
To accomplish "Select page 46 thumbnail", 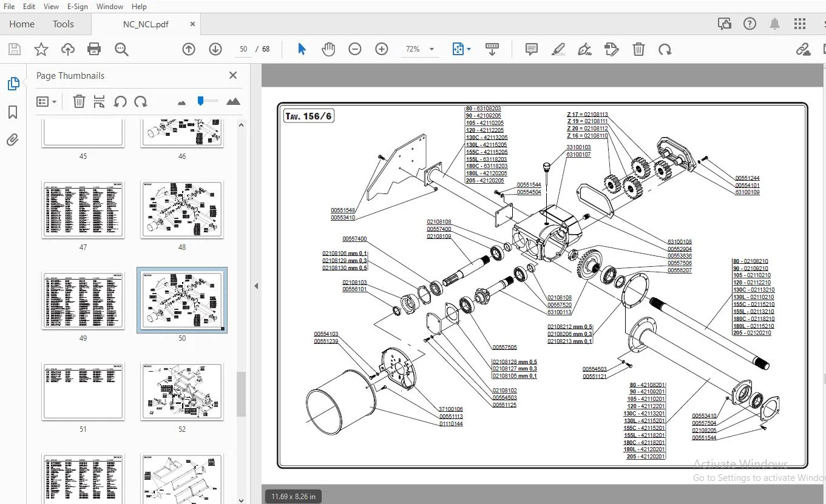I will [182, 133].
